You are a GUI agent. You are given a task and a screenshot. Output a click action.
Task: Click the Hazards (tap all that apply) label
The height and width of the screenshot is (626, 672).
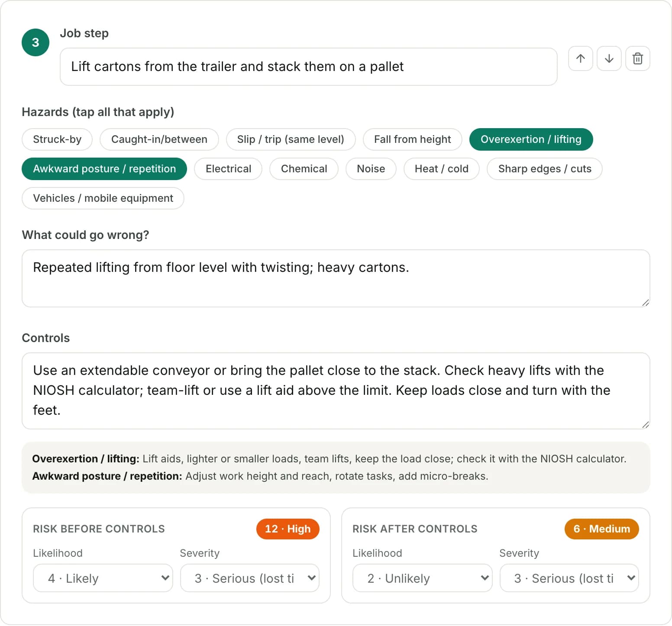(98, 112)
